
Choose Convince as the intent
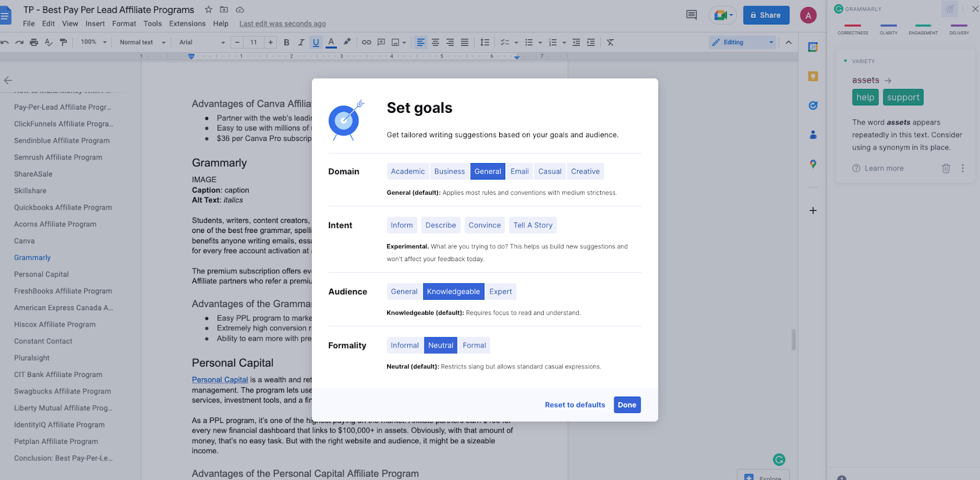pyautogui.click(x=484, y=226)
